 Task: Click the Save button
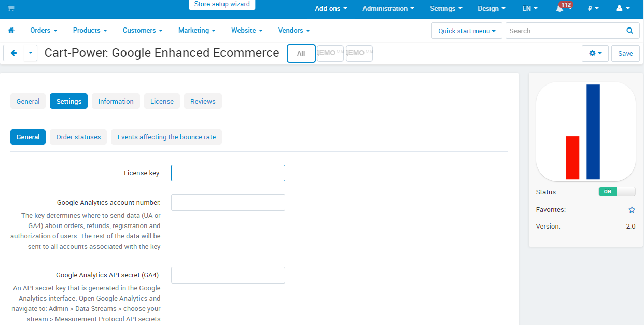tap(625, 53)
